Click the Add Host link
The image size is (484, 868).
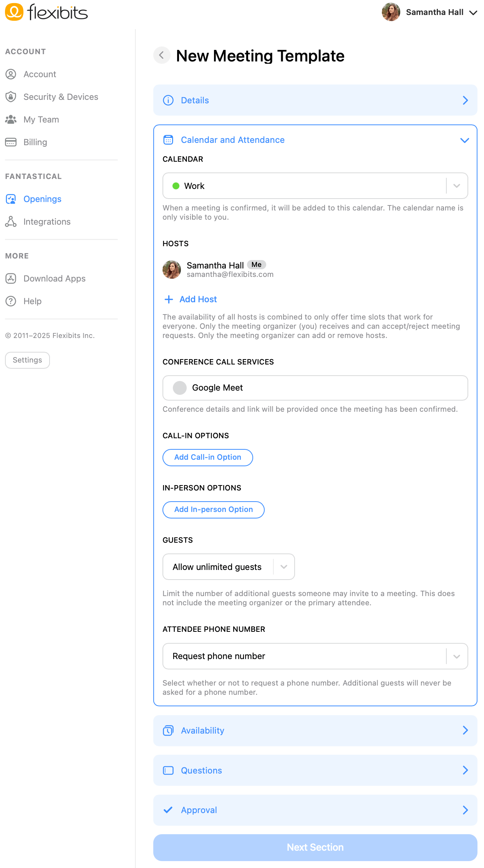coord(198,299)
